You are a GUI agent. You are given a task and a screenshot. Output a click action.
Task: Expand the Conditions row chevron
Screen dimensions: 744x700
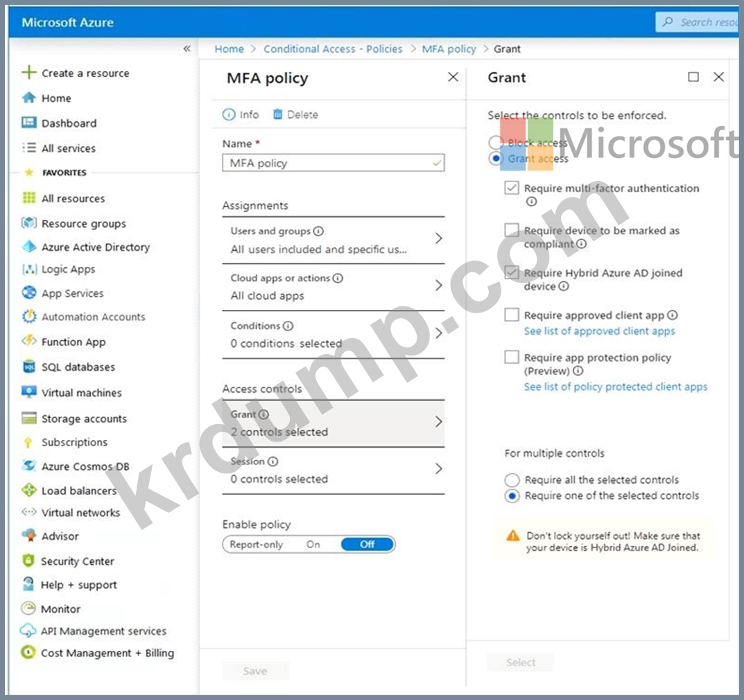click(438, 333)
